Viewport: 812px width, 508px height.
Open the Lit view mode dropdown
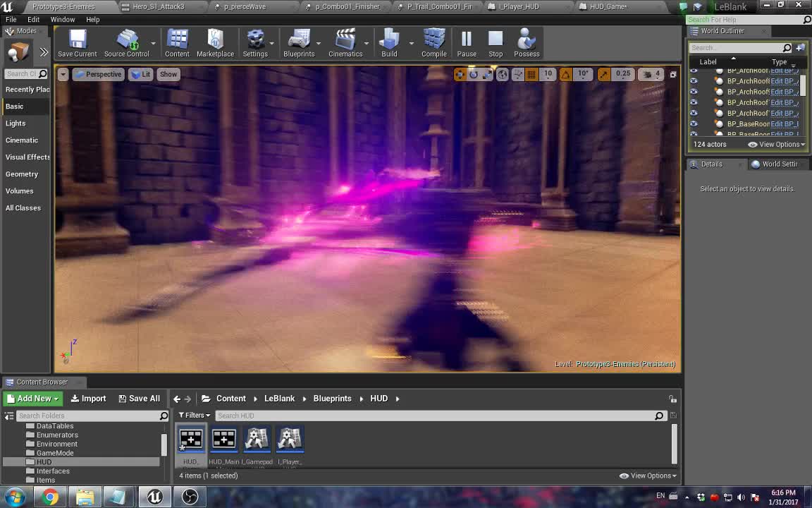(140, 74)
